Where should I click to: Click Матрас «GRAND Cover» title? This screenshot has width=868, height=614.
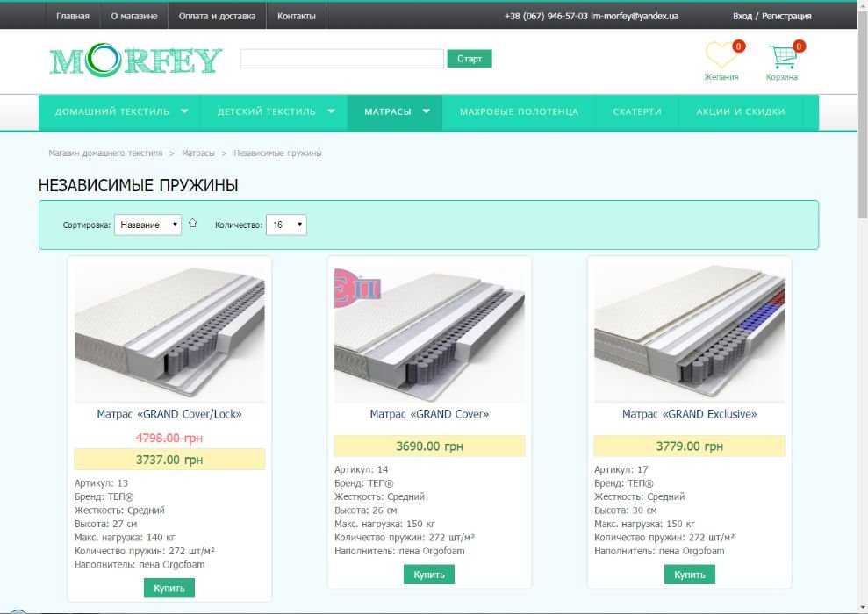[429, 414]
